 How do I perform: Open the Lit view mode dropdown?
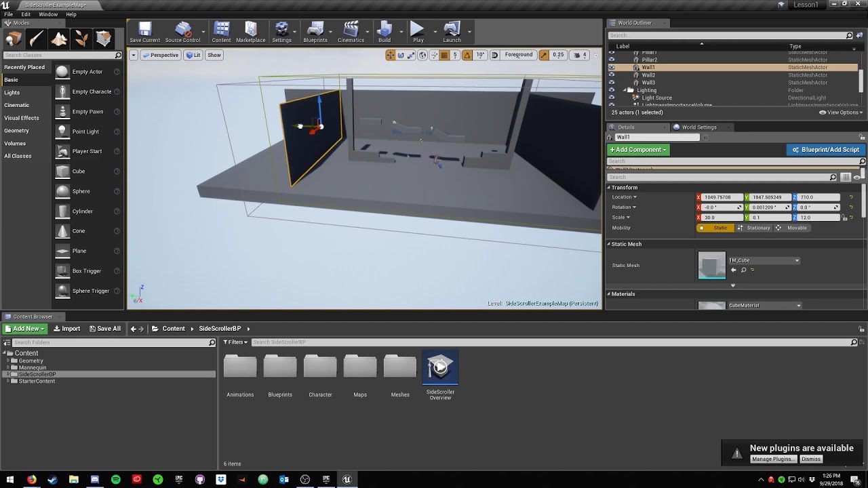[x=193, y=55]
